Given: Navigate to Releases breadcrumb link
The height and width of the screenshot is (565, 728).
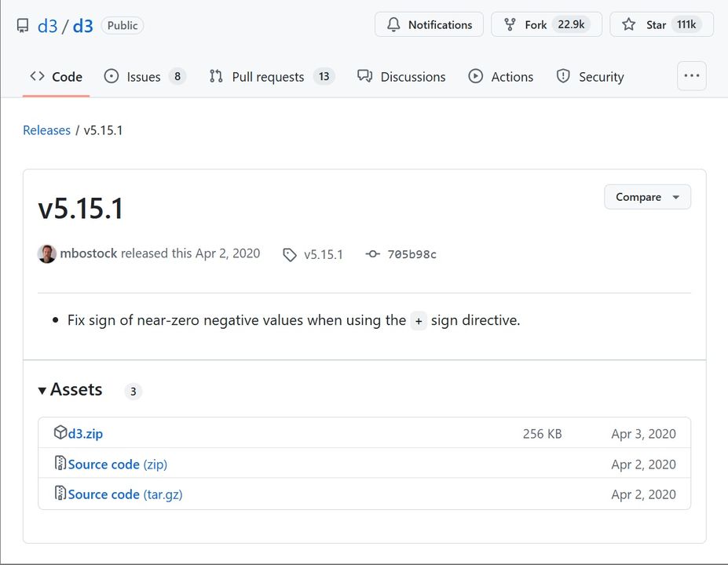Looking at the screenshot, I should tap(46, 130).
